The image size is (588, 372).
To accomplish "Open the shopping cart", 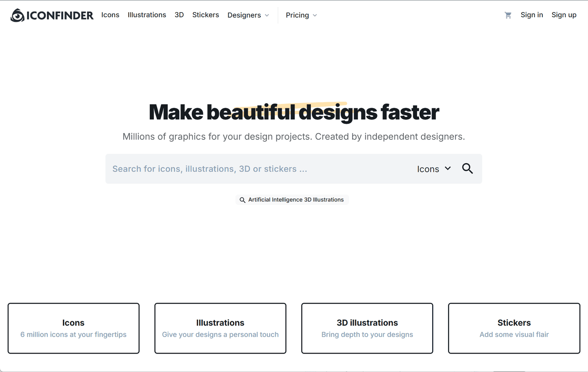I will [508, 15].
